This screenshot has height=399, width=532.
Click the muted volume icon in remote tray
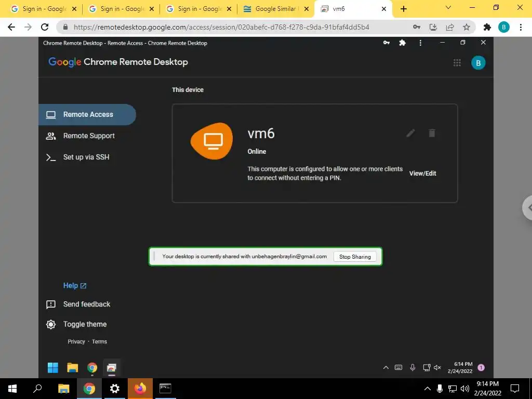click(437, 367)
